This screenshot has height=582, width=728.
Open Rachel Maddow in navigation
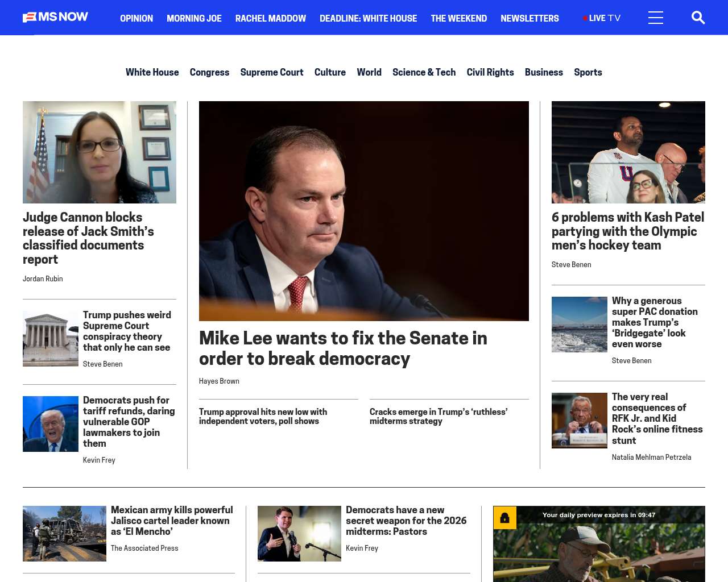(x=271, y=18)
